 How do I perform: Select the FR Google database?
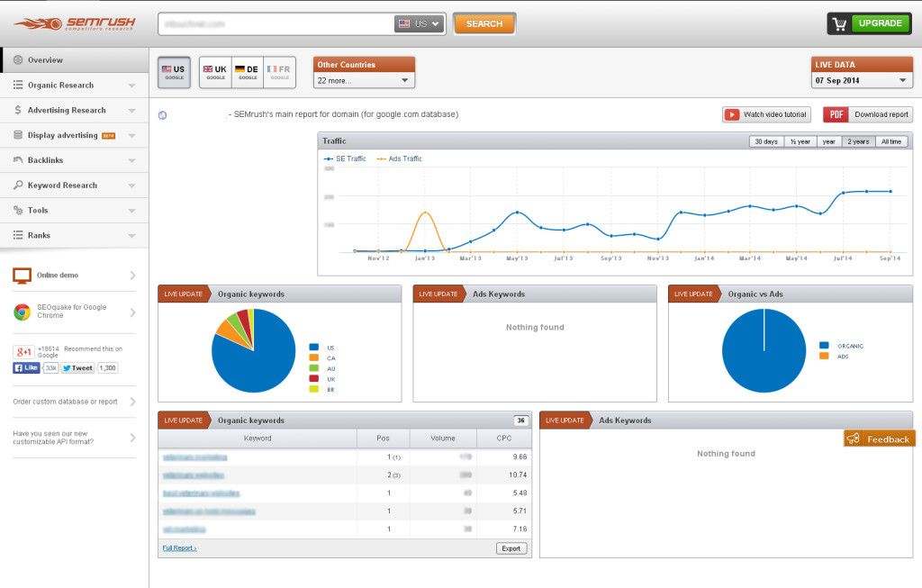[280, 72]
